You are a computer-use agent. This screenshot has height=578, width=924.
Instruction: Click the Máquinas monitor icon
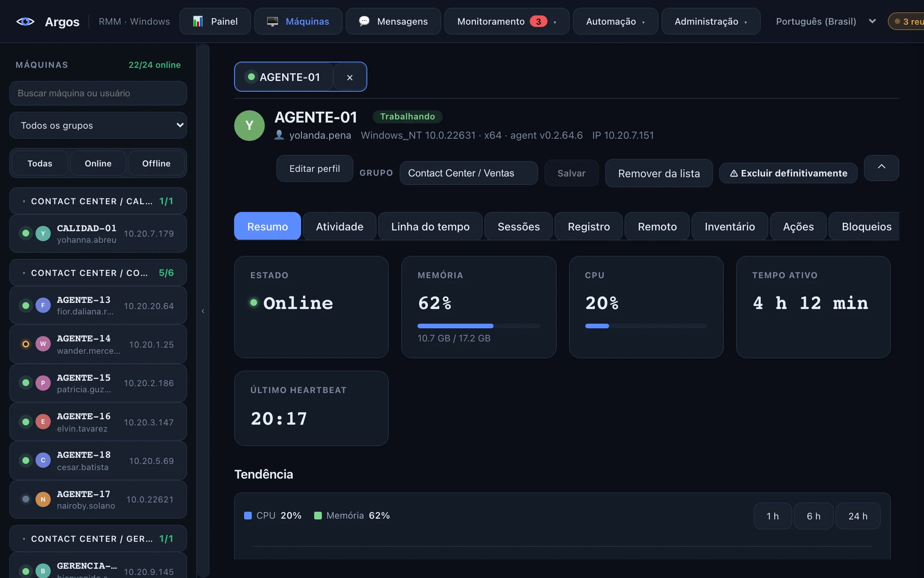point(273,22)
